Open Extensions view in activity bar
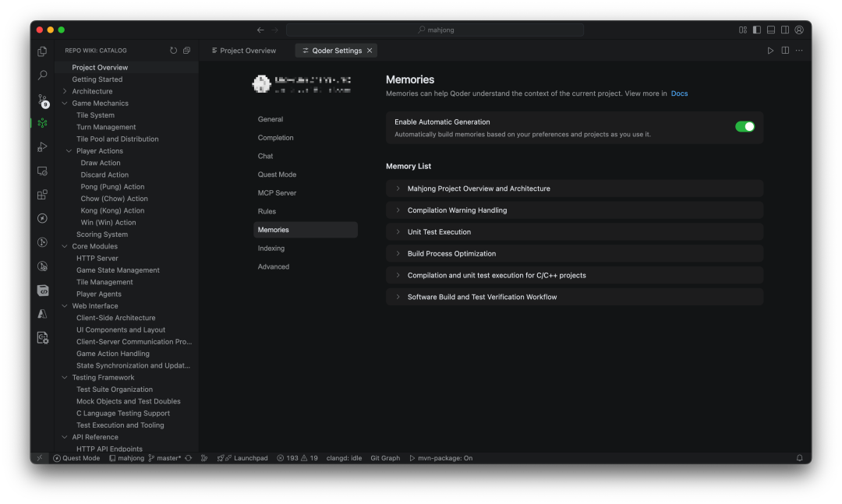 click(x=42, y=195)
